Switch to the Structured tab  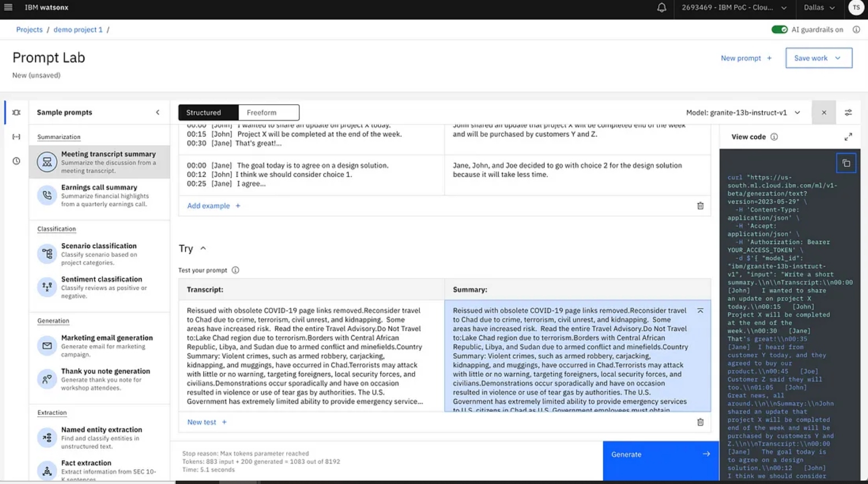coord(209,113)
